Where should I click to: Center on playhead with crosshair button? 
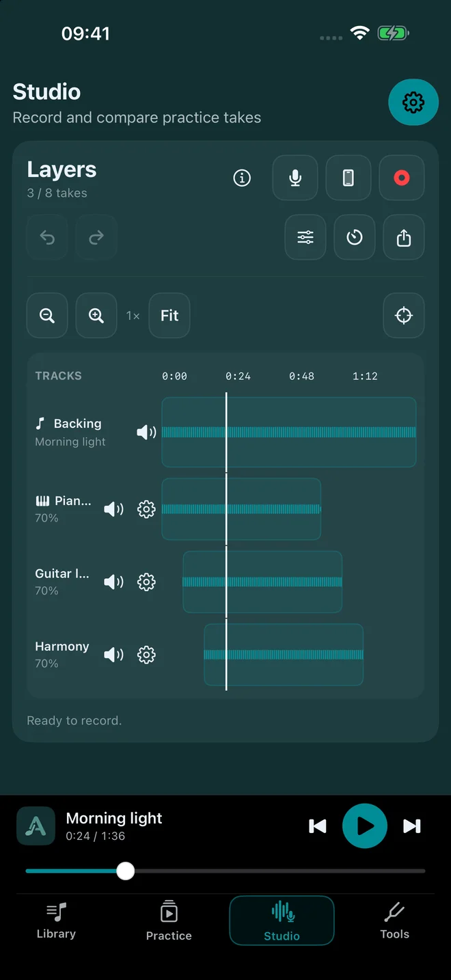coord(404,315)
